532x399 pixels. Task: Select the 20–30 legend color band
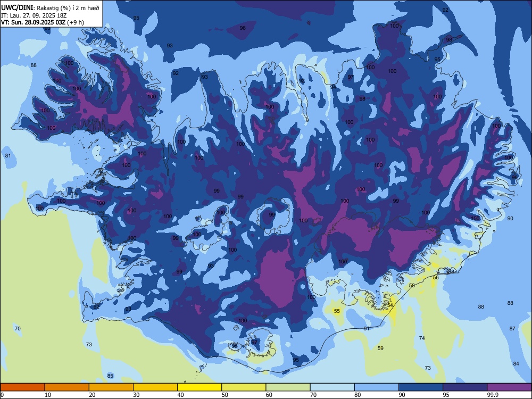pos(111,387)
